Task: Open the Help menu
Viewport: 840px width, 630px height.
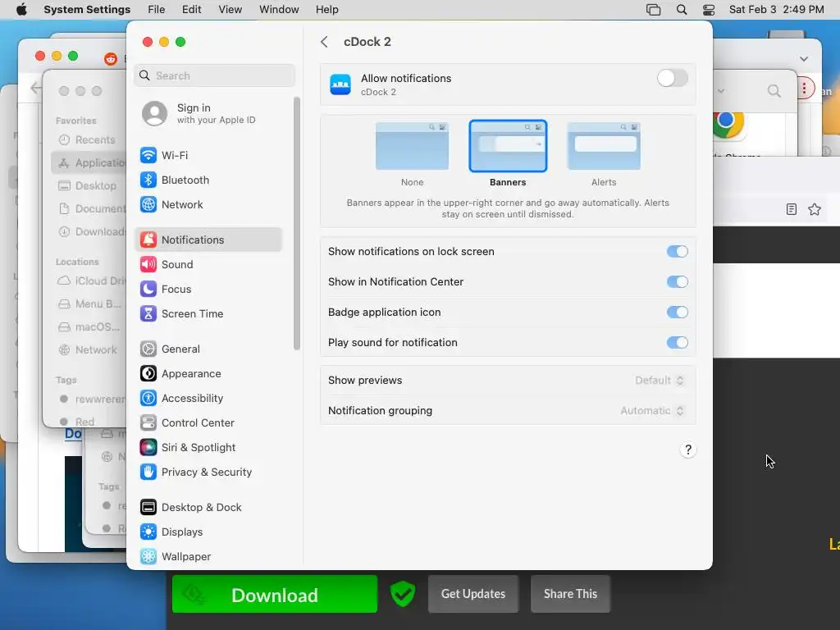Action: coord(326,10)
